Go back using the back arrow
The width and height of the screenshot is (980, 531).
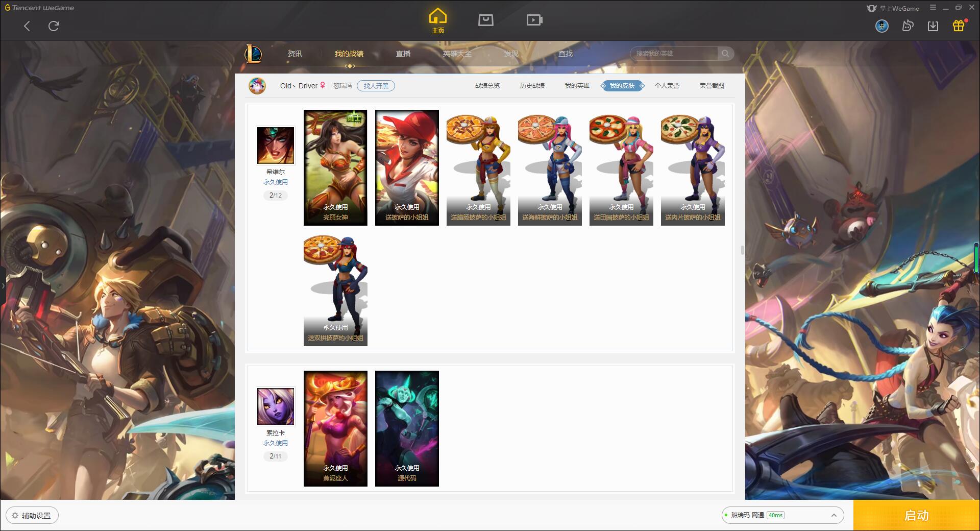click(27, 26)
